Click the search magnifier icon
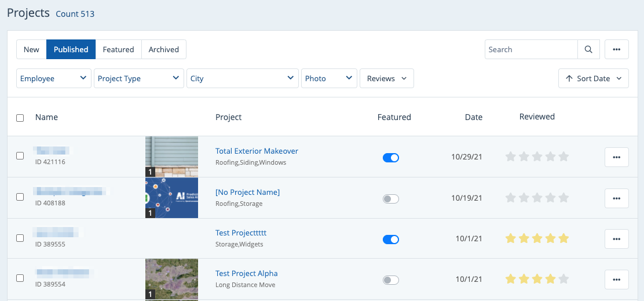The height and width of the screenshot is (301, 644). point(588,49)
